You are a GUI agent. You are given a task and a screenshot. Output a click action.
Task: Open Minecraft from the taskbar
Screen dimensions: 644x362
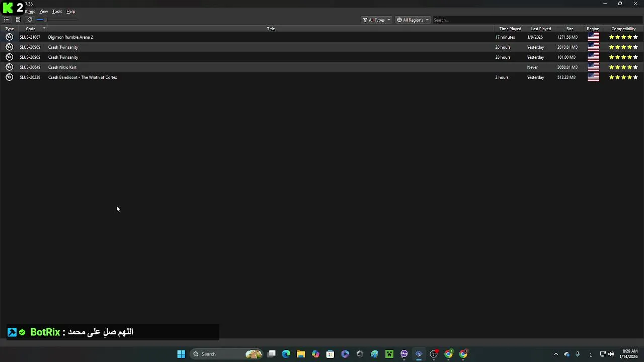(x=389, y=354)
